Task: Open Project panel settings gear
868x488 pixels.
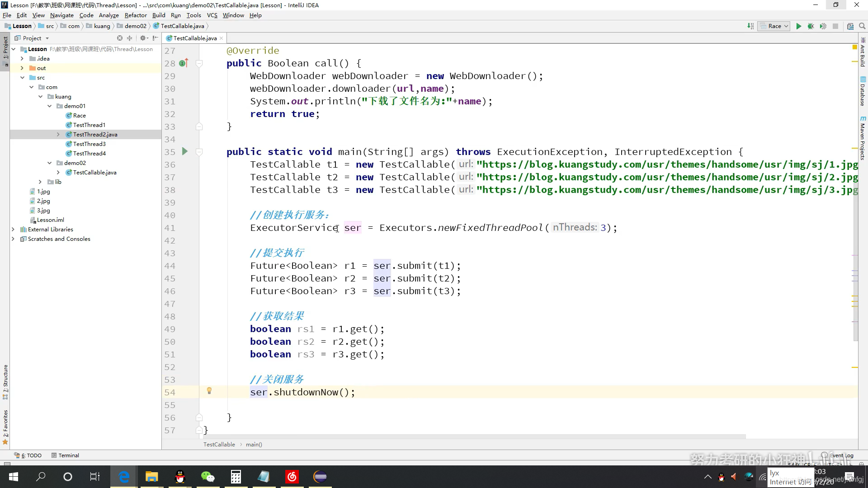Action: click(143, 38)
